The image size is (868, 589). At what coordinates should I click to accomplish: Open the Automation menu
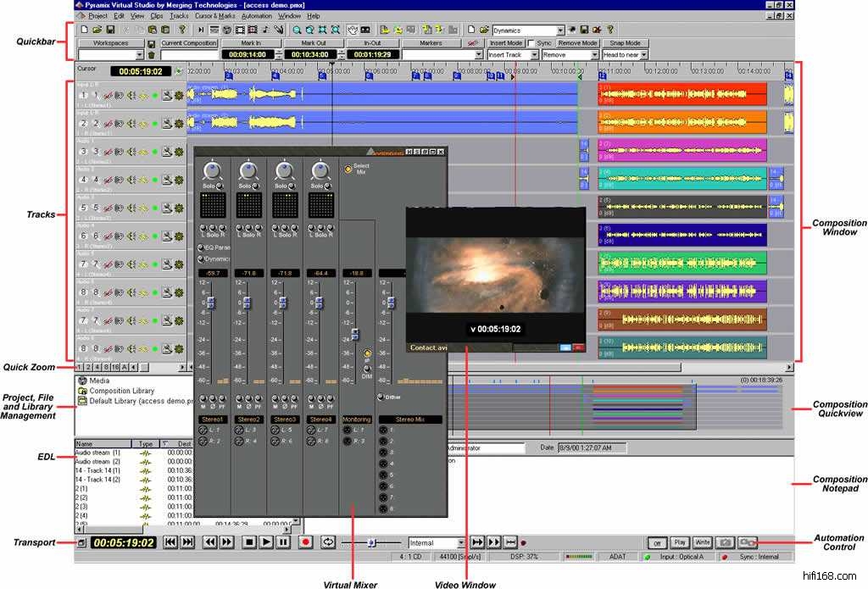(x=257, y=16)
